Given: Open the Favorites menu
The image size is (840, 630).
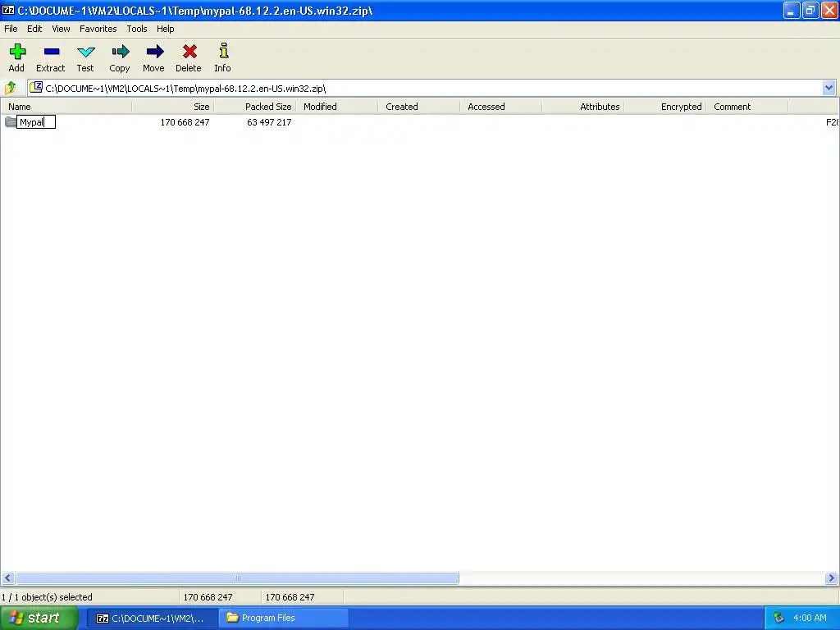Looking at the screenshot, I should click(98, 29).
